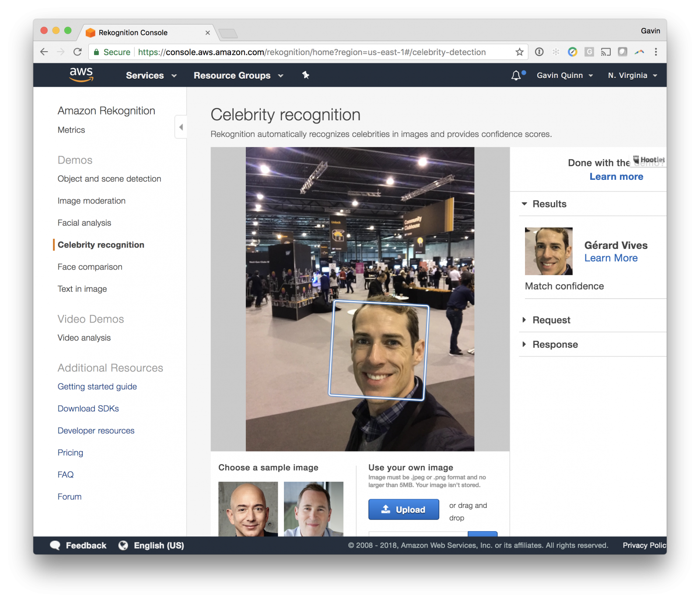Click the globe language icon
Screen dimensions: 700x602
[x=123, y=545]
